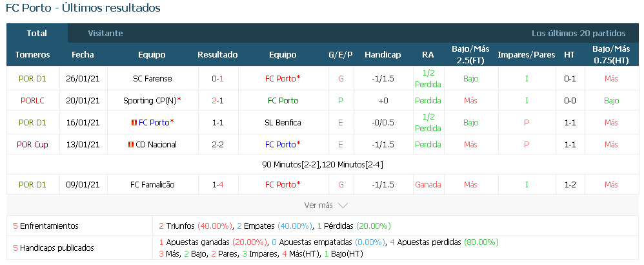Click the 0-1 result against SC Farense

click(x=217, y=79)
